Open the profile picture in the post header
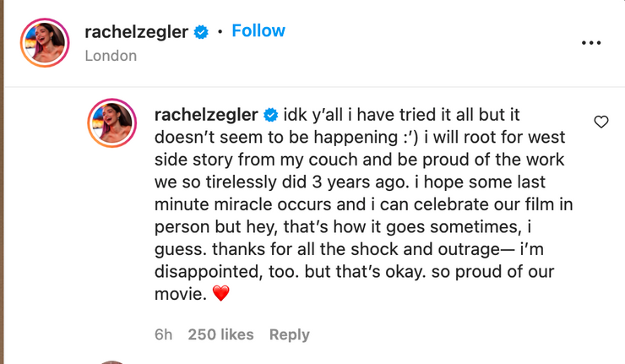This screenshot has width=625, height=364. tap(46, 43)
